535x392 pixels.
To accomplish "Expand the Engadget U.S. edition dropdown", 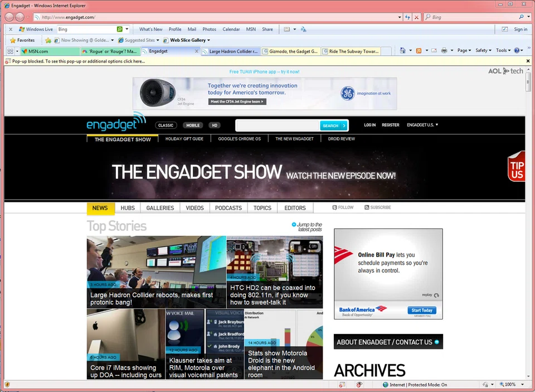I will tap(422, 125).
